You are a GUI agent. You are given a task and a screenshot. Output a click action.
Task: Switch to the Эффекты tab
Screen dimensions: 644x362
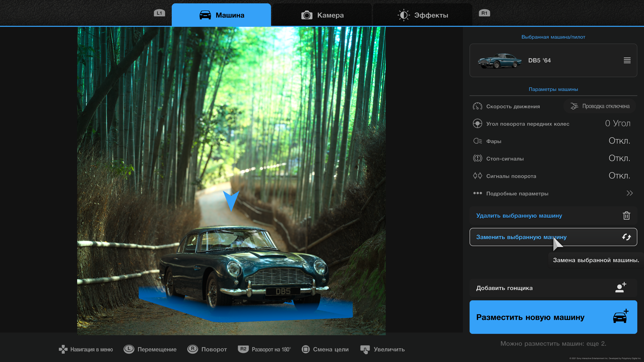click(x=423, y=15)
